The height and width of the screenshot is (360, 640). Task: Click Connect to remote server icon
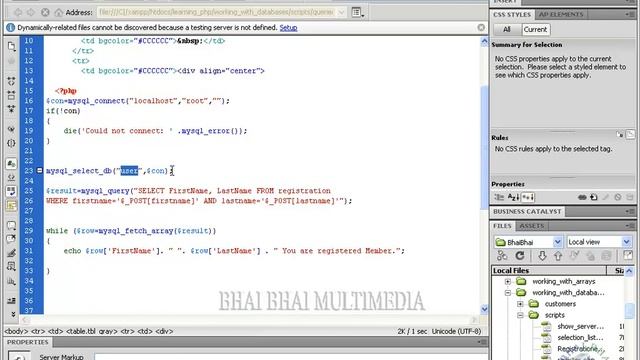tap(502, 256)
